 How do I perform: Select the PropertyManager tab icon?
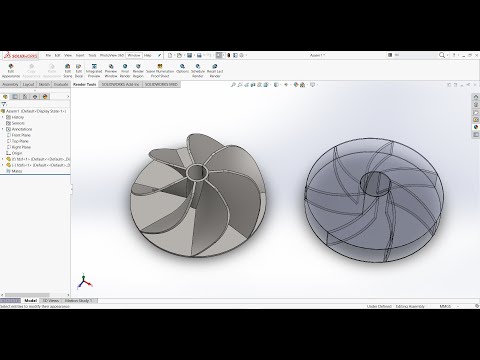click(15, 97)
